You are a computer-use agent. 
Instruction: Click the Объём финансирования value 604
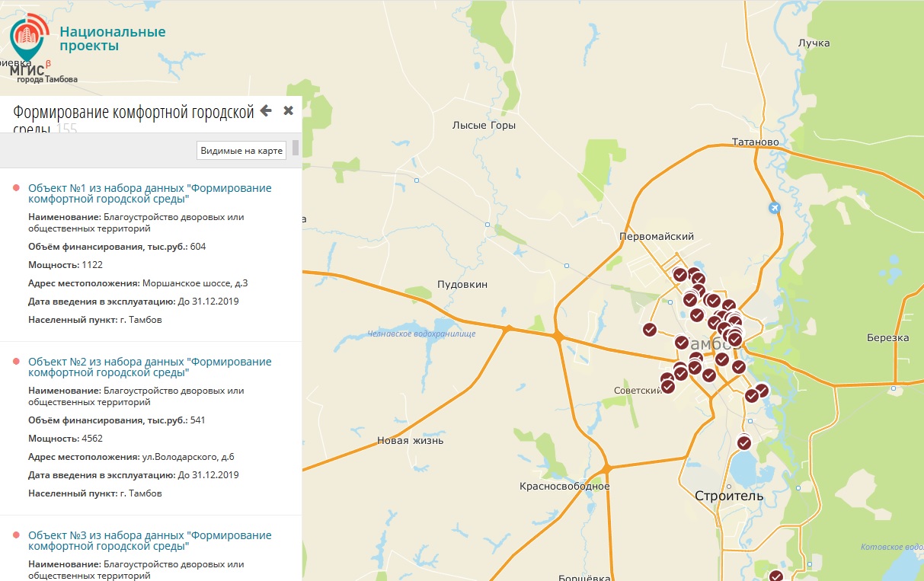[198, 247]
